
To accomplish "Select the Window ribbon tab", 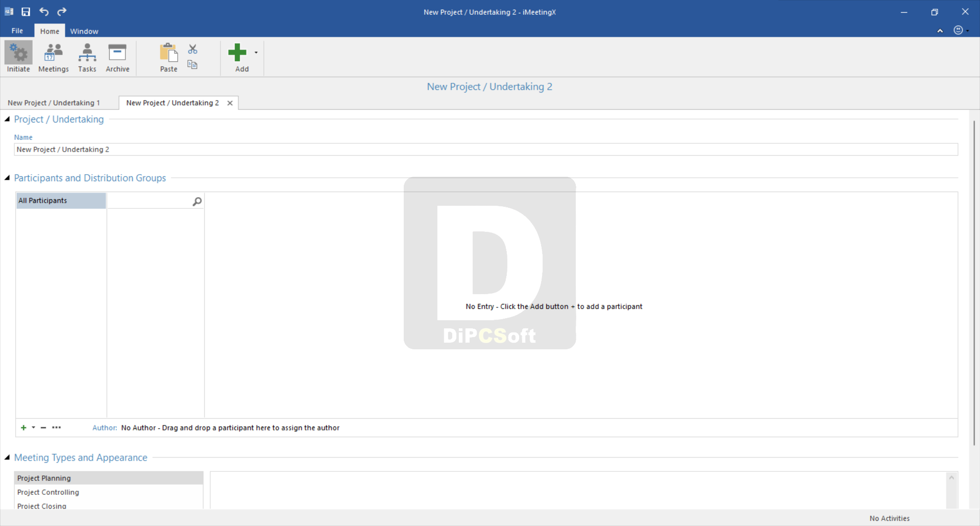I will [84, 31].
